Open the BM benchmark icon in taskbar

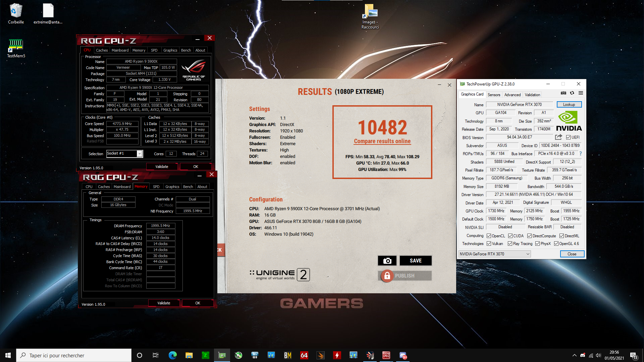point(287,355)
